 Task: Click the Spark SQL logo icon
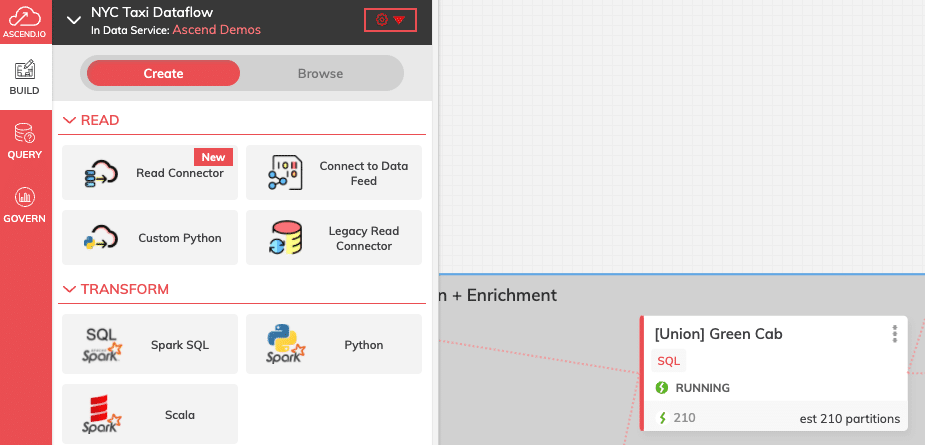(x=101, y=345)
